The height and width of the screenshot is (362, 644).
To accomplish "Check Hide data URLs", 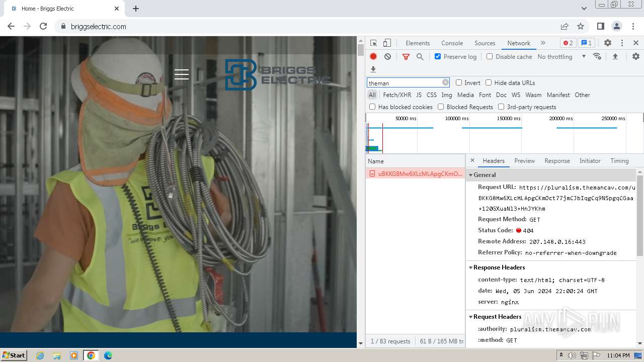I will [489, 82].
